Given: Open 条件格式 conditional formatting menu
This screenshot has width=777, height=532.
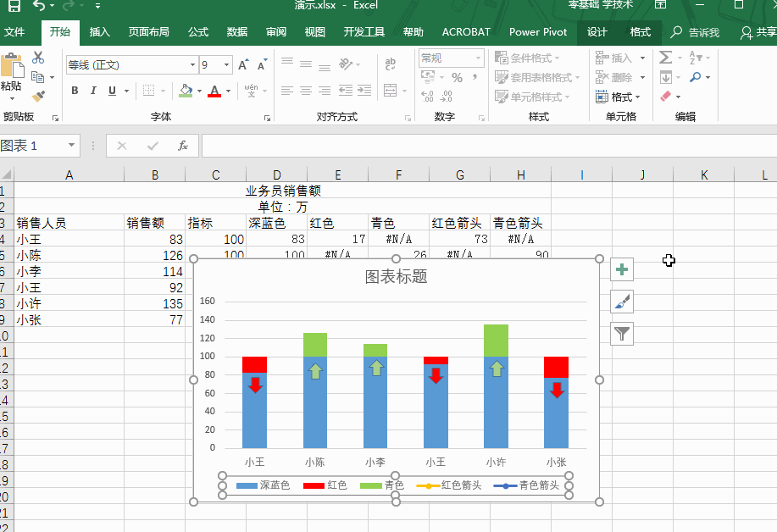Looking at the screenshot, I should [x=527, y=58].
